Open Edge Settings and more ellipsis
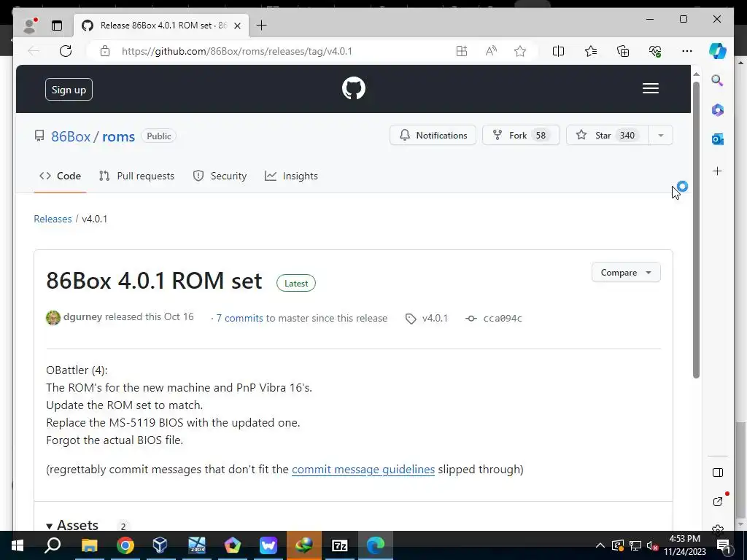 [687, 51]
